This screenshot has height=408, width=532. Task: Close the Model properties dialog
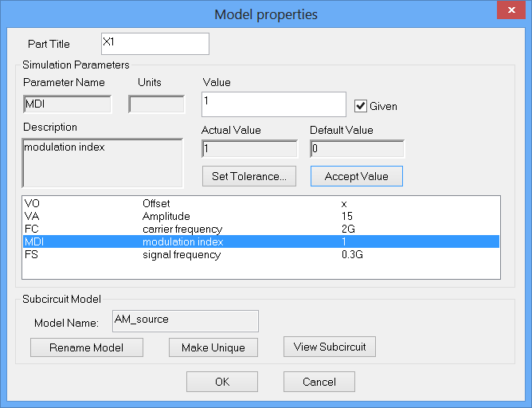coord(510,10)
